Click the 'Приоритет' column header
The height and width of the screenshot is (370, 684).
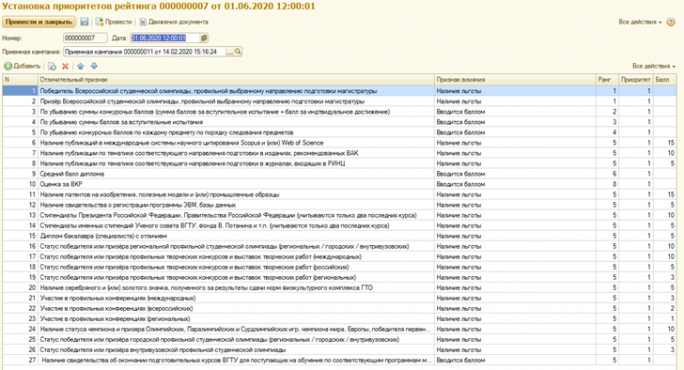(x=636, y=80)
